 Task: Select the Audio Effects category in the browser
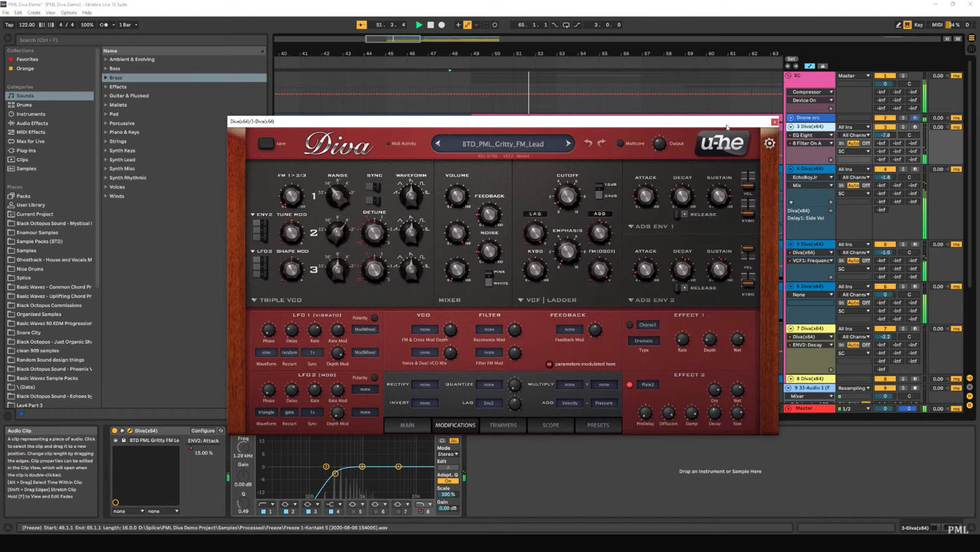32,123
